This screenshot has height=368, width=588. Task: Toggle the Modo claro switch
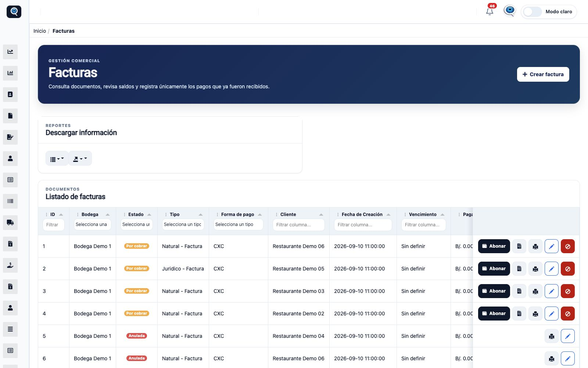(x=533, y=12)
